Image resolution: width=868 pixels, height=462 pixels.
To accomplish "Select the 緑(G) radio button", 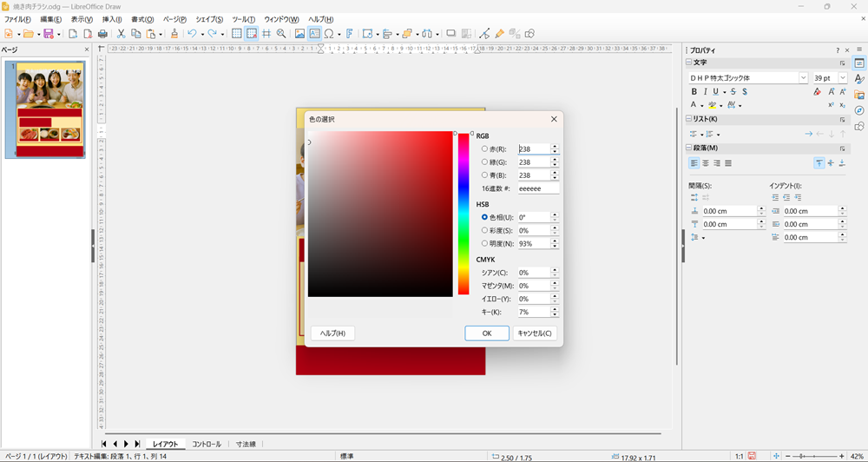I will coord(484,162).
